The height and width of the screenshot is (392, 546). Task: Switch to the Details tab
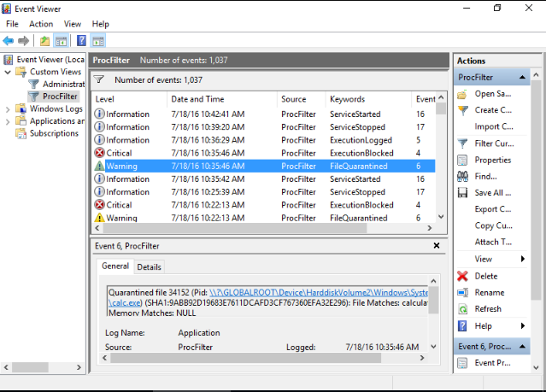[149, 267]
